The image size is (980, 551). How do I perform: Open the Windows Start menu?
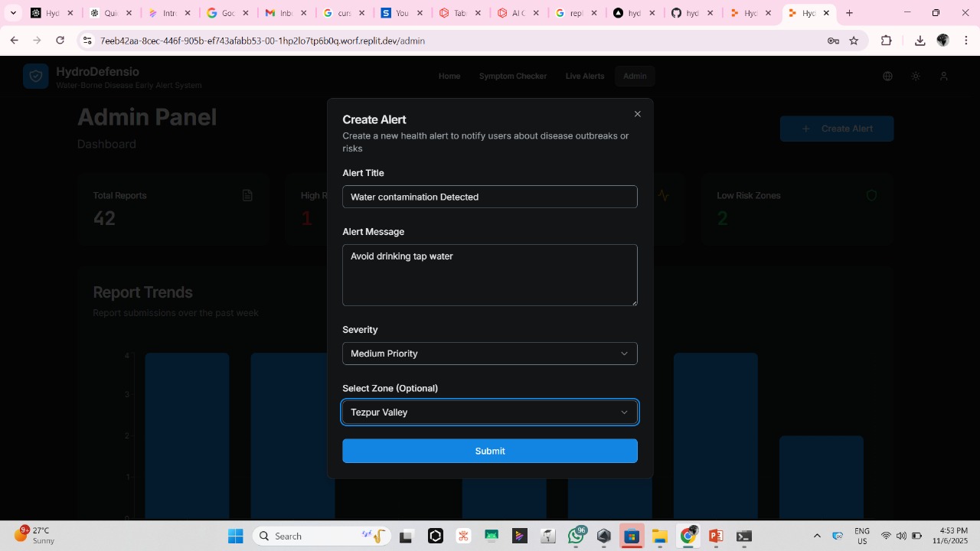(235, 536)
